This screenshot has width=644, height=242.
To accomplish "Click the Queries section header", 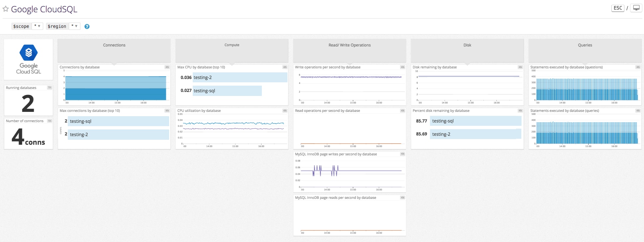I will 585,45.
